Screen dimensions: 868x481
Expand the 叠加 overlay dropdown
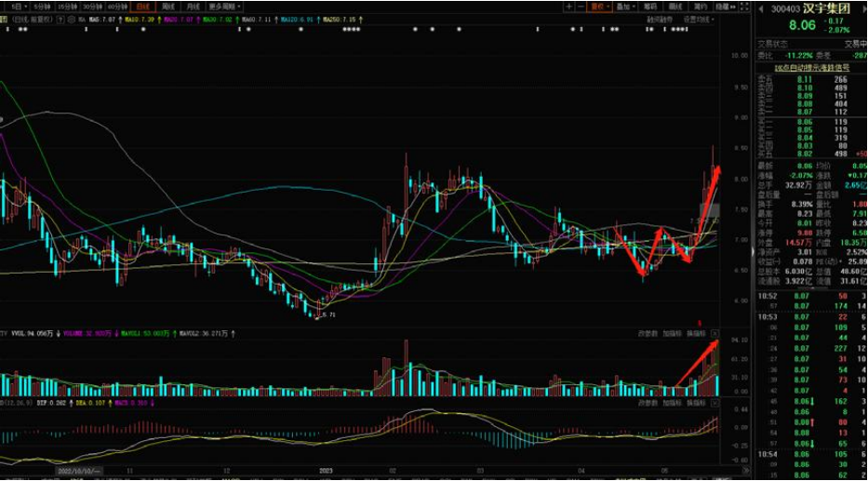click(x=626, y=6)
